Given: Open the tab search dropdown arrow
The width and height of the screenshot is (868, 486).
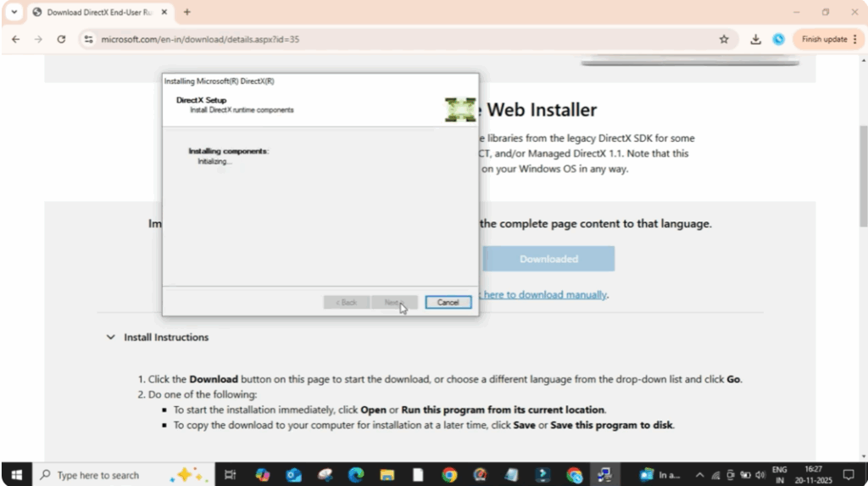Looking at the screenshot, I should click(x=14, y=12).
